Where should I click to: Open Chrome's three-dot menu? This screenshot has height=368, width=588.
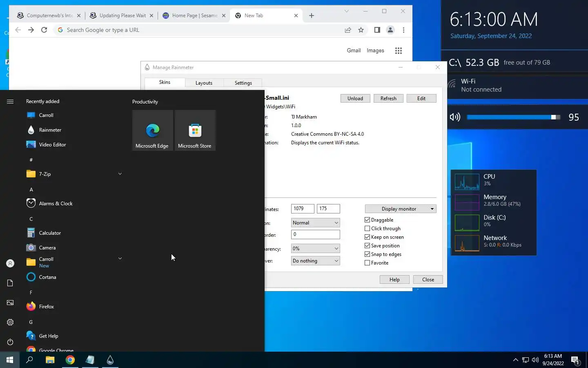pos(403,30)
